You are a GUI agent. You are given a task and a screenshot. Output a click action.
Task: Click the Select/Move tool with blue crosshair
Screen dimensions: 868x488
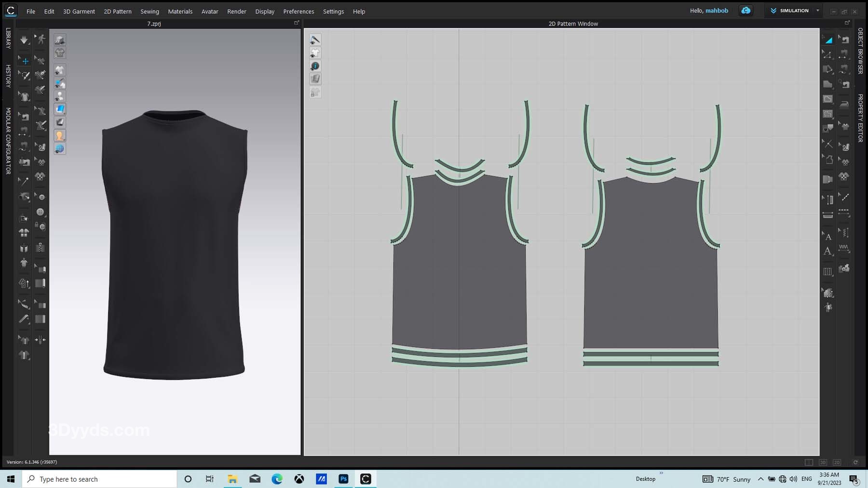tap(25, 61)
